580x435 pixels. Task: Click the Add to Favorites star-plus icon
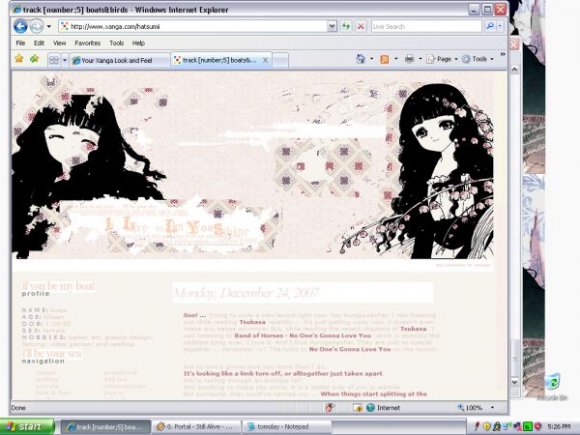pos(34,58)
